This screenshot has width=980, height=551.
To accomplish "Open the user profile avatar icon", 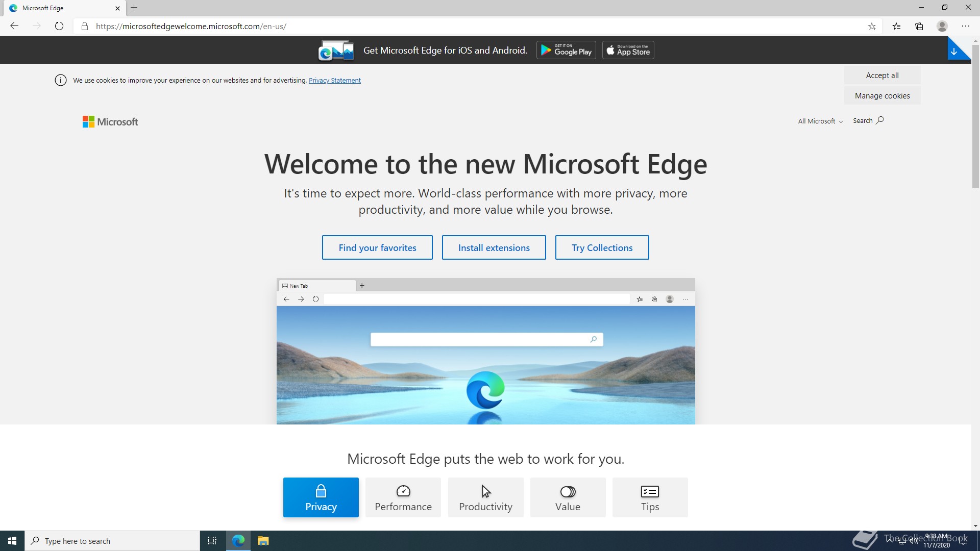I will click(942, 26).
